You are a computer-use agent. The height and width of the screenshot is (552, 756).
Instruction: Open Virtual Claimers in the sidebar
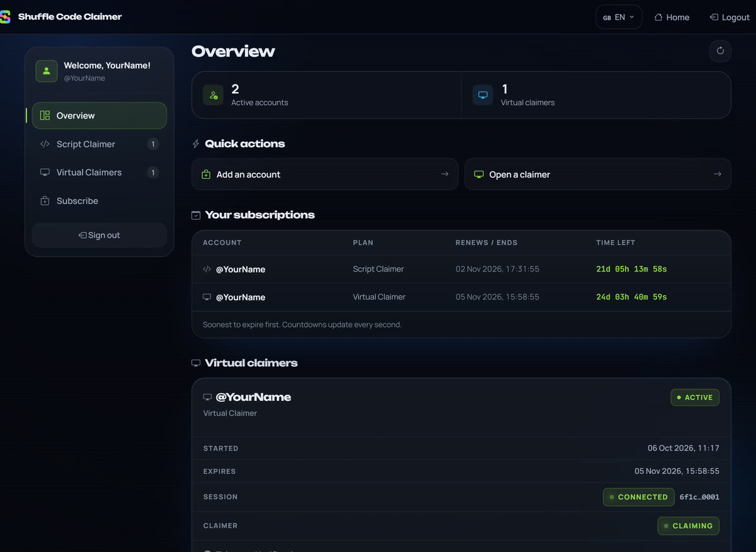point(100,172)
